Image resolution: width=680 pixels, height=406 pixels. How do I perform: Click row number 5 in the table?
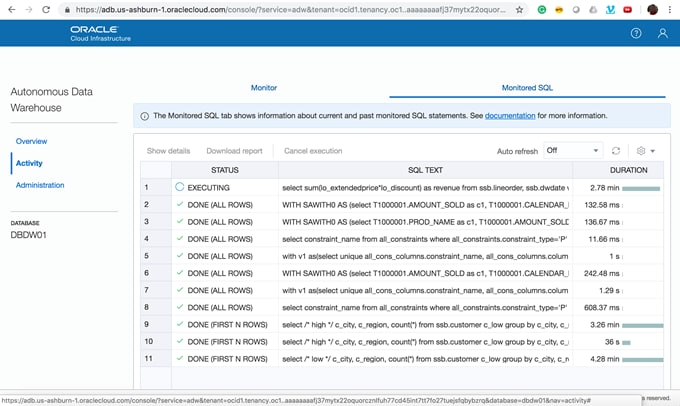(147, 256)
